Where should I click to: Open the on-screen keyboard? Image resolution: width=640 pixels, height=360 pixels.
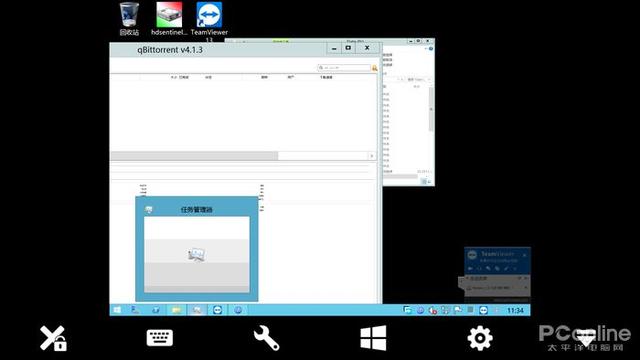point(160,338)
